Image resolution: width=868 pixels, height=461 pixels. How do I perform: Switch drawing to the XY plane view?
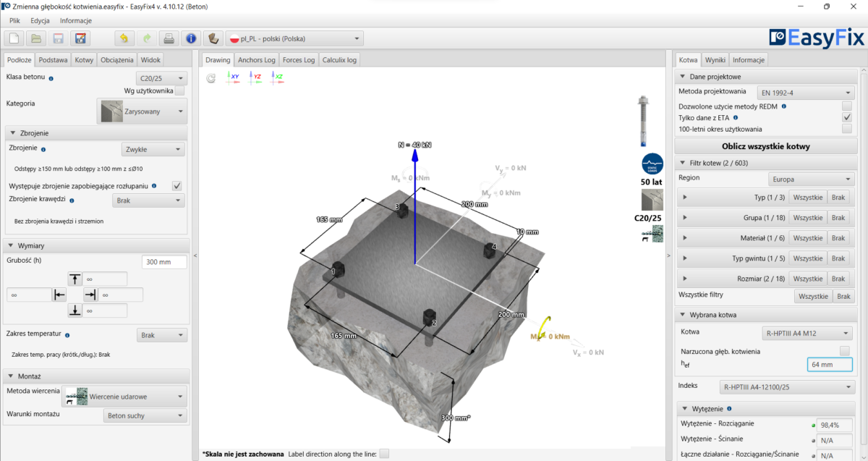click(x=234, y=77)
